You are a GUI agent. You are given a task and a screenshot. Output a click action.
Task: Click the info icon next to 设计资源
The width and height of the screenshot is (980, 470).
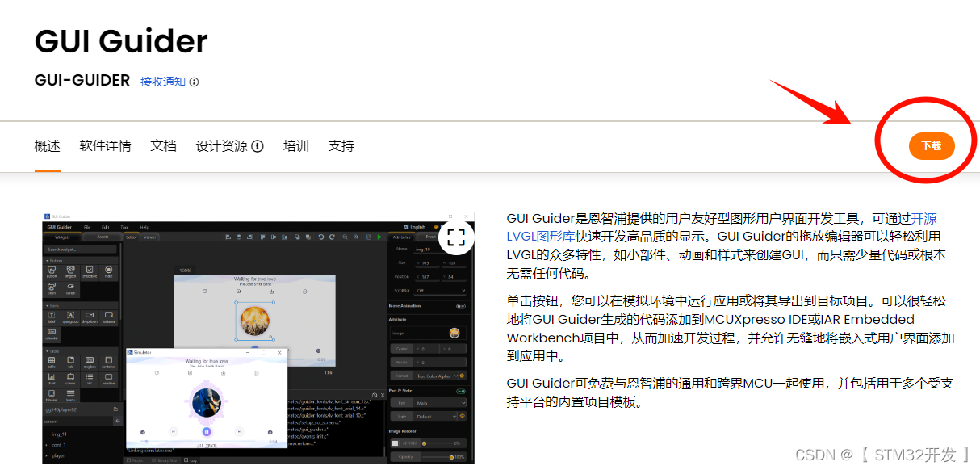coord(258,146)
